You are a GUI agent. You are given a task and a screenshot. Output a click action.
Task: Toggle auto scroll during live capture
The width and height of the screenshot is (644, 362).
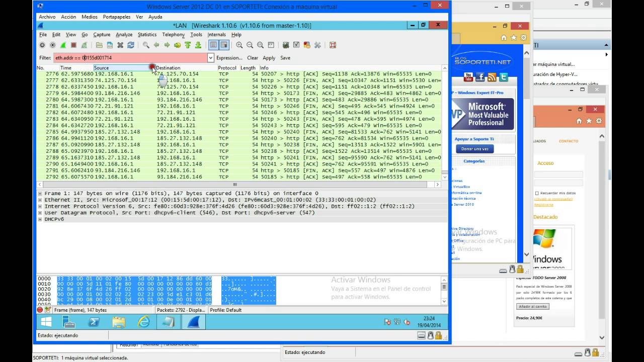click(224, 45)
